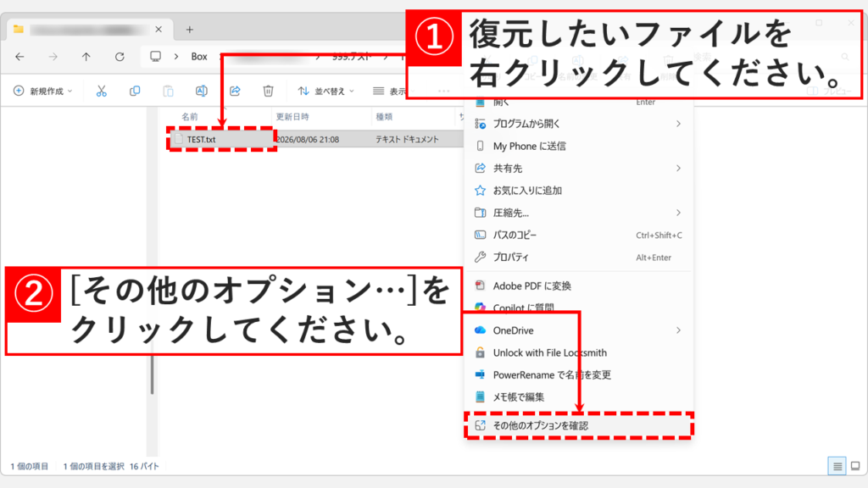The width and height of the screenshot is (868, 488).
Task: Open the Compress to submenu
Action: pyautogui.click(x=578, y=213)
